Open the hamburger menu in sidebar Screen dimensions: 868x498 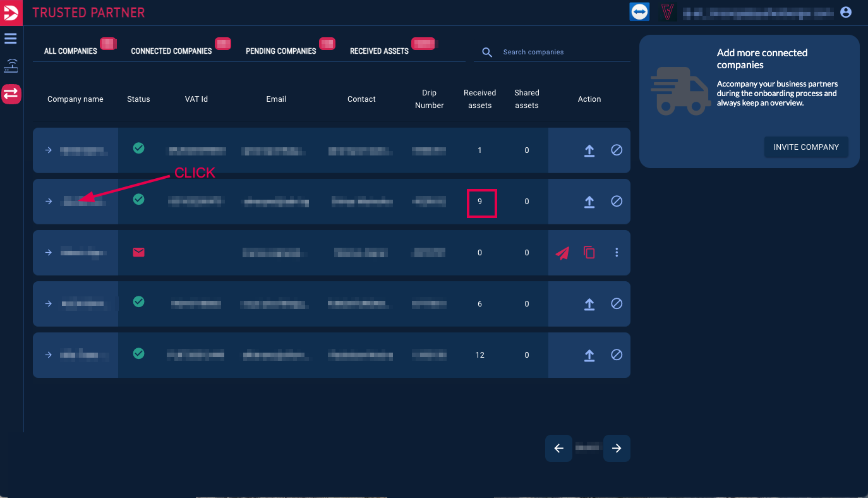pyautogui.click(x=11, y=39)
